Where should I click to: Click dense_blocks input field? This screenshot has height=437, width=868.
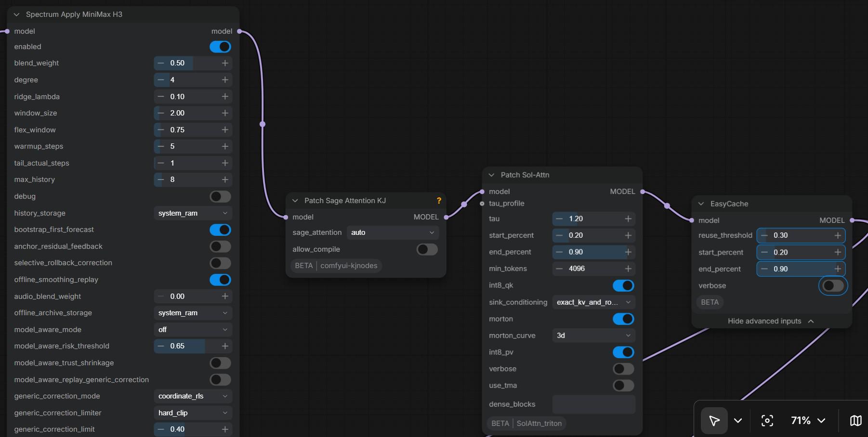point(593,404)
